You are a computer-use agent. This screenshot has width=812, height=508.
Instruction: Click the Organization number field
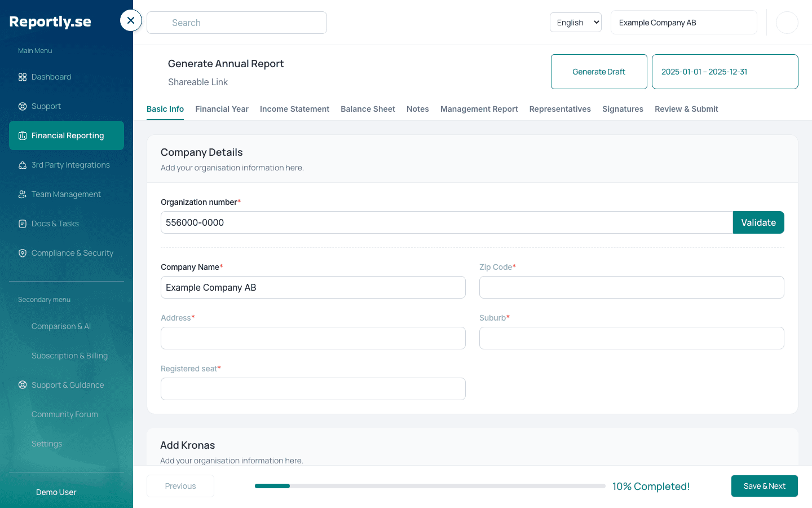click(447, 222)
